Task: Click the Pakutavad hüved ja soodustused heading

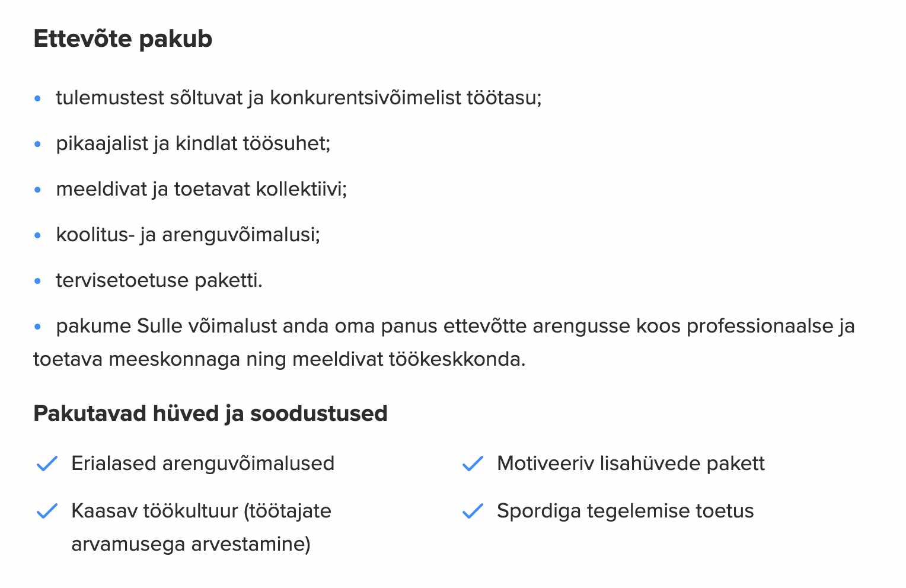Action: 210,413
